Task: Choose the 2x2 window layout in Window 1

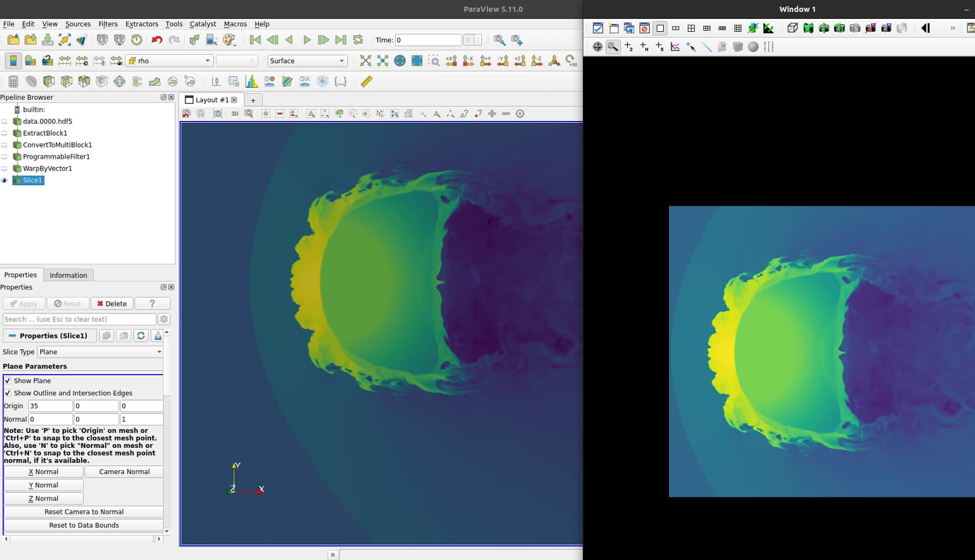Action: (691, 28)
